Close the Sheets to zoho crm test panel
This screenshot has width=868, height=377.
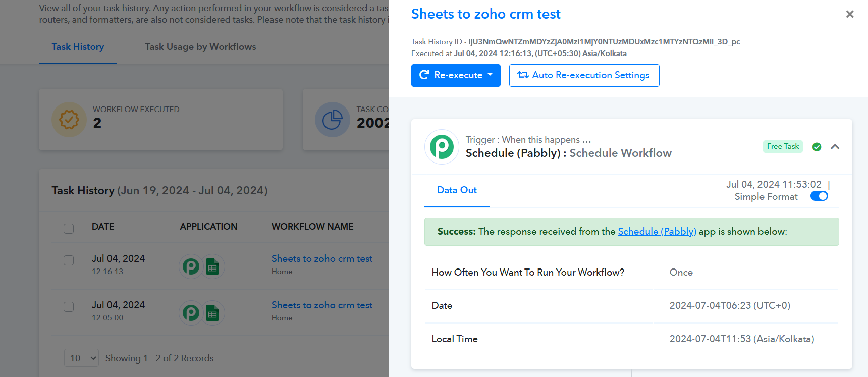coord(850,14)
